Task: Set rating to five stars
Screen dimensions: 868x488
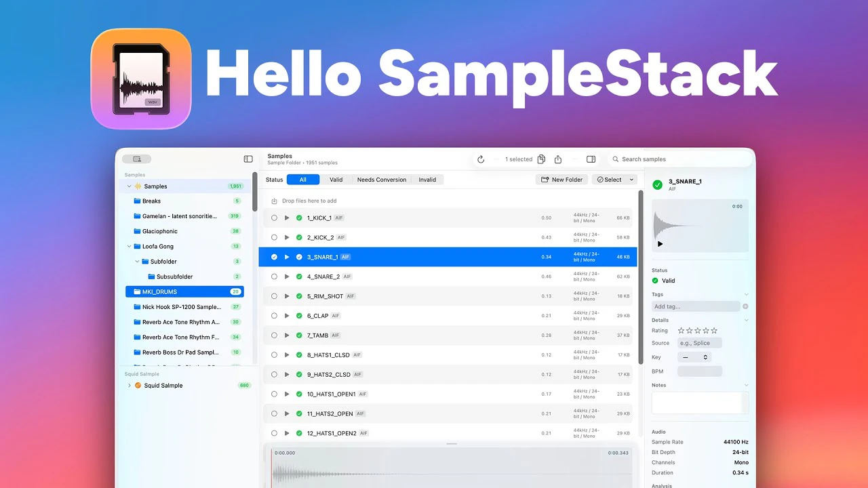Action: pos(714,331)
